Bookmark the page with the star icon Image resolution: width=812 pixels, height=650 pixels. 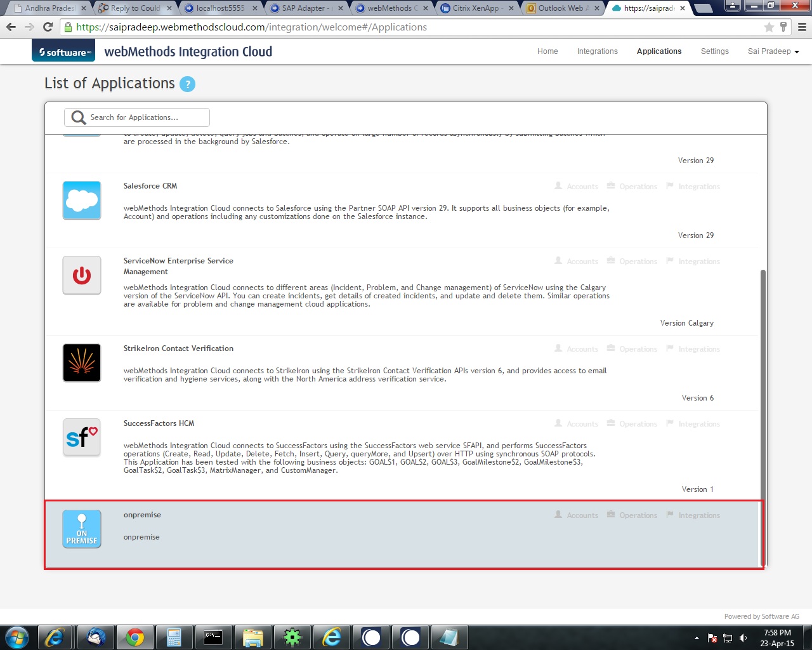pyautogui.click(x=769, y=27)
